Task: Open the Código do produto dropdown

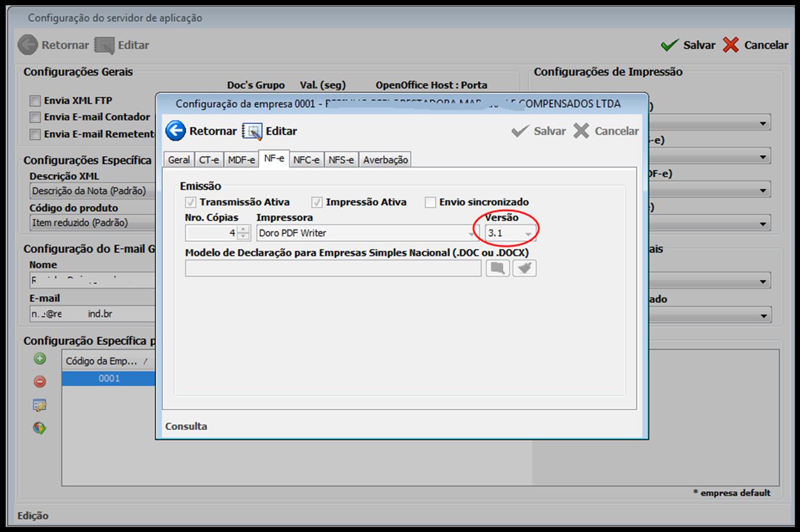Action: (93, 223)
